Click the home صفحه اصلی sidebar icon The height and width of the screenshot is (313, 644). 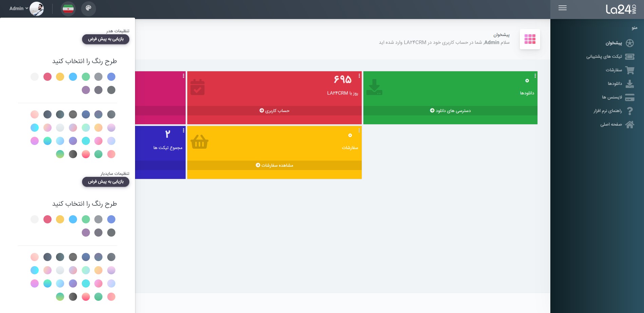click(x=630, y=125)
